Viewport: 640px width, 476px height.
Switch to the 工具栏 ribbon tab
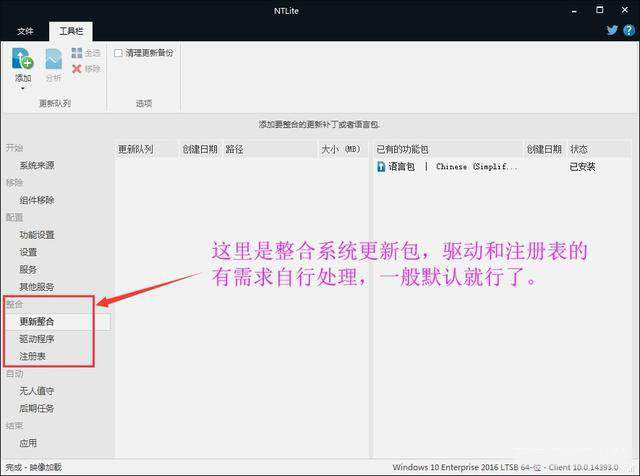point(71,31)
